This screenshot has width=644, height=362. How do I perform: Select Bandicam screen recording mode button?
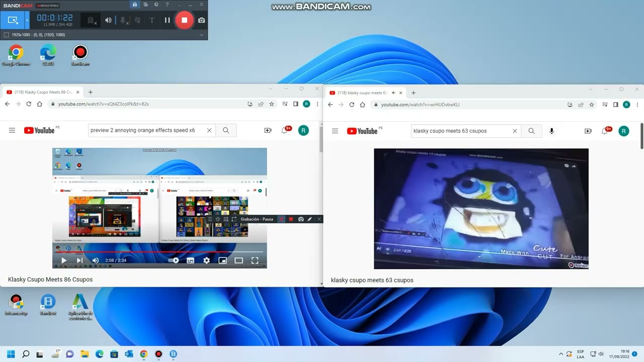[13, 20]
